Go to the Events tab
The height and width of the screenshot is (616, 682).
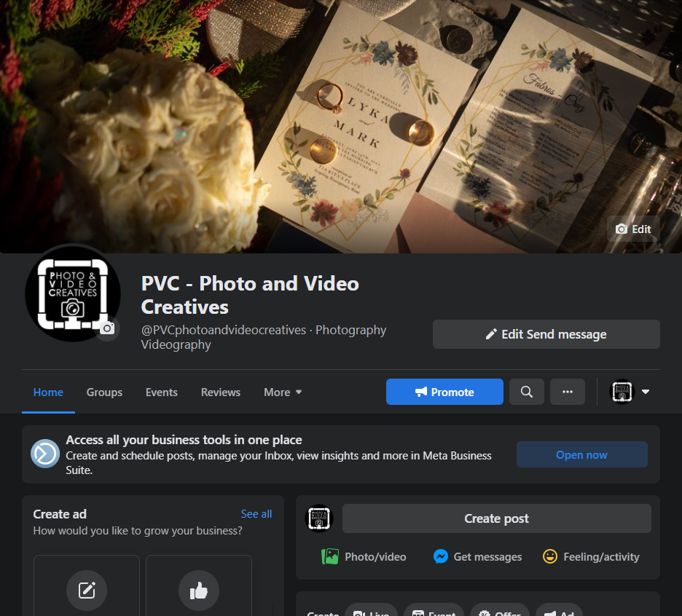point(161,392)
